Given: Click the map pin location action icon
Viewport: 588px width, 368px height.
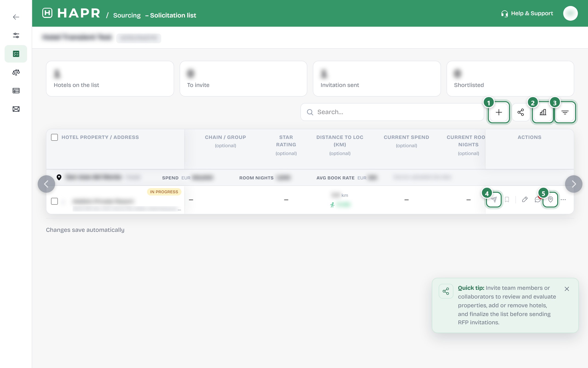Looking at the screenshot, I should pyautogui.click(x=550, y=200).
